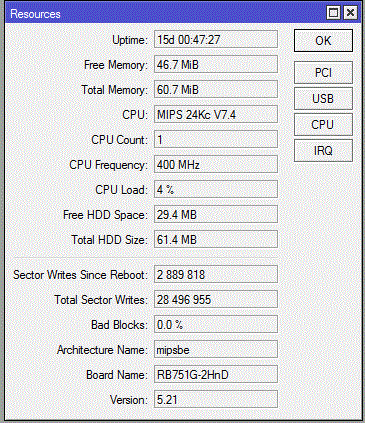Screen dimensions: 365x423
Task: Click the 'Free Memory:' label
Action: pyautogui.click(x=116, y=65)
